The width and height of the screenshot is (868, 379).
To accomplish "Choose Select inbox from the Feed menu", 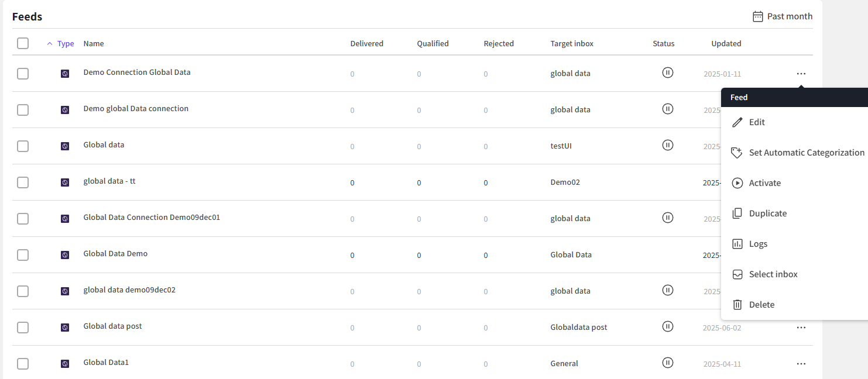I will click(x=773, y=274).
